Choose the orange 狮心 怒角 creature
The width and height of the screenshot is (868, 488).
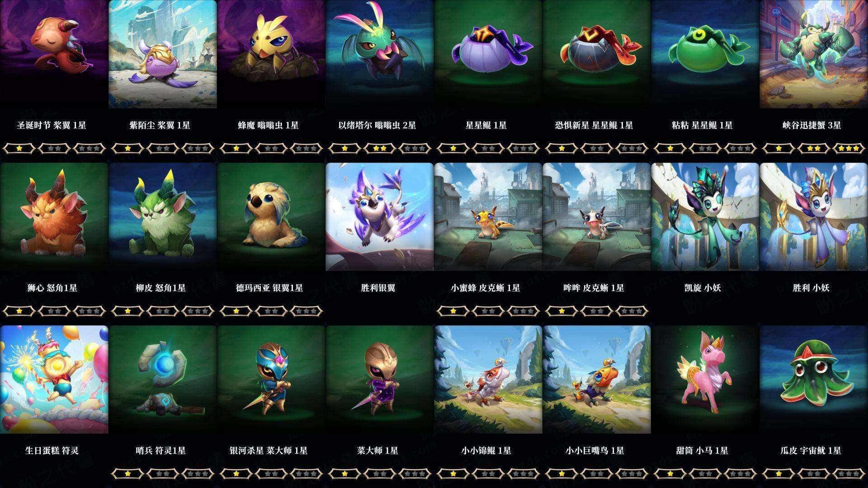[x=54, y=217]
